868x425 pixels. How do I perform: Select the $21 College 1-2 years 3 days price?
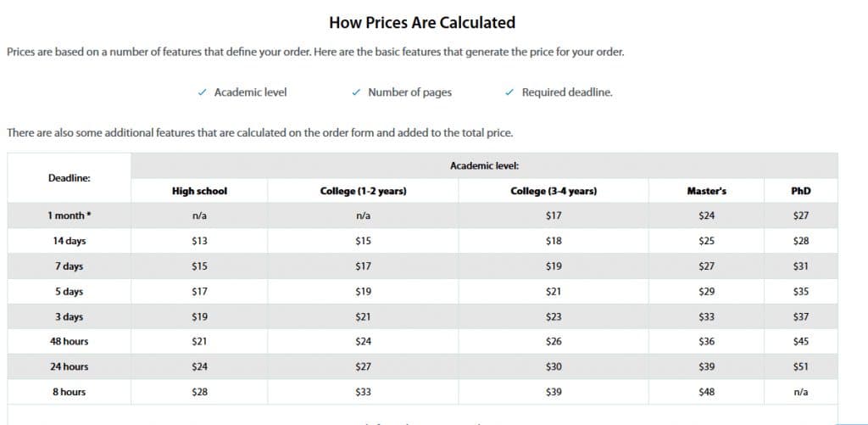coord(363,317)
